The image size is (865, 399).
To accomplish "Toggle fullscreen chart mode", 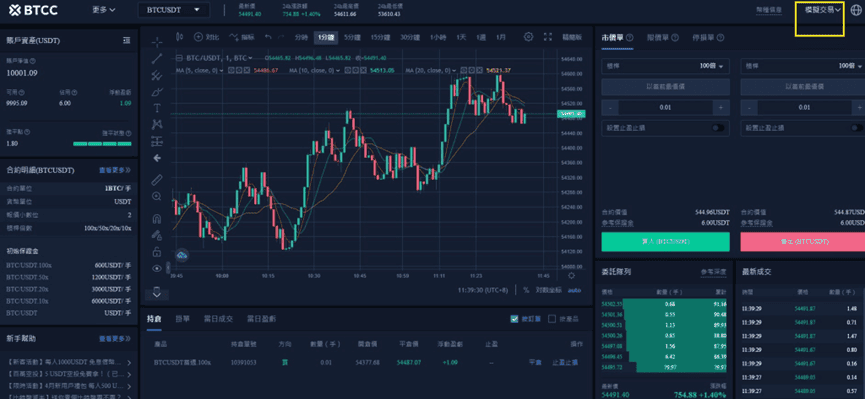I will tap(548, 37).
